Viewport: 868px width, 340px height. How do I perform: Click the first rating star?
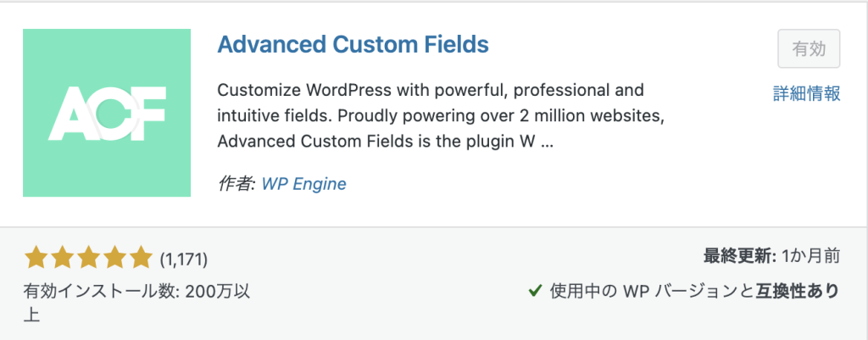(x=36, y=258)
